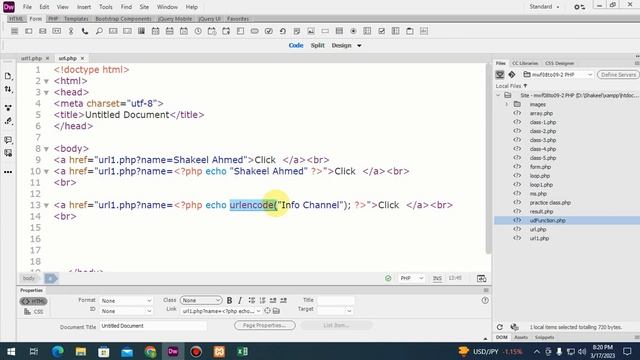Click the Define Servers button

pyautogui.click(x=618, y=75)
